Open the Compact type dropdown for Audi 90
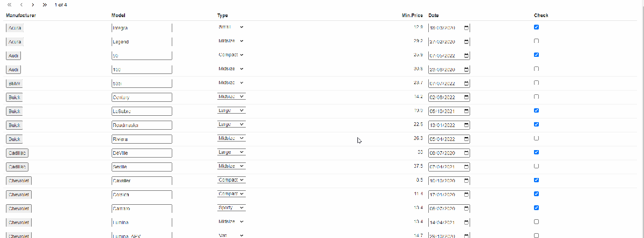The height and width of the screenshot is (238, 644). pos(231,55)
